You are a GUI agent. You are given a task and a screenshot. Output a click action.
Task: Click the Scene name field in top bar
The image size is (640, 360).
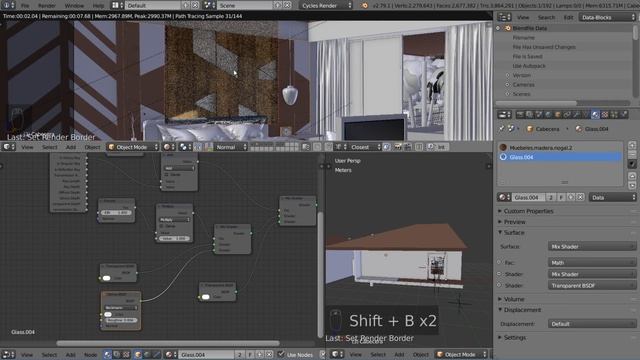(245, 5)
